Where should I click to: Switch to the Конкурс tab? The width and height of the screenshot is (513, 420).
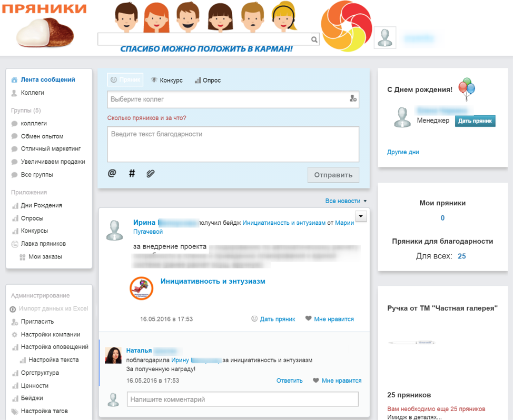(x=166, y=81)
